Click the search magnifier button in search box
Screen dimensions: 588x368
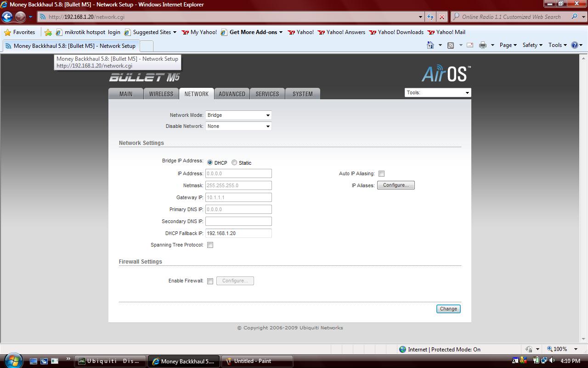pos(575,17)
